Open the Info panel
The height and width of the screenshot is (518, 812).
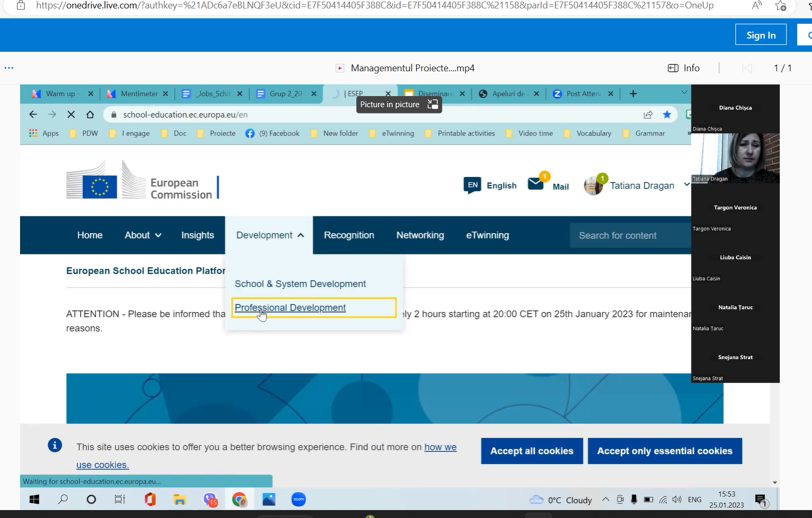point(684,68)
